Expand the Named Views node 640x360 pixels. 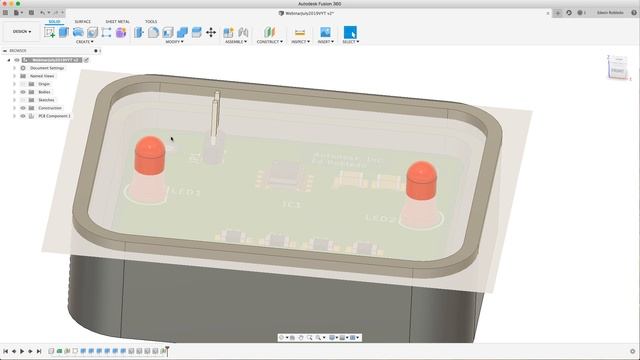tap(15, 76)
